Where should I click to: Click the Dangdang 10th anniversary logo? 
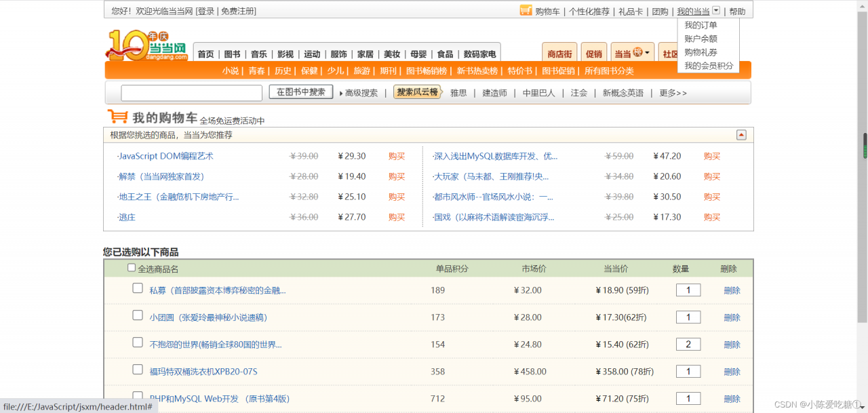click(146, 45)
